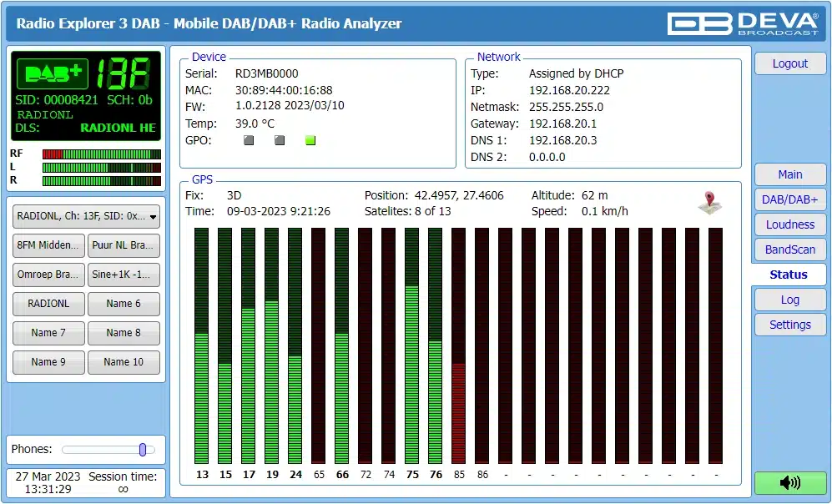The image size is (832, 504).
Task: Toggle the green speaker audio button
Action: tap(790, 482)
